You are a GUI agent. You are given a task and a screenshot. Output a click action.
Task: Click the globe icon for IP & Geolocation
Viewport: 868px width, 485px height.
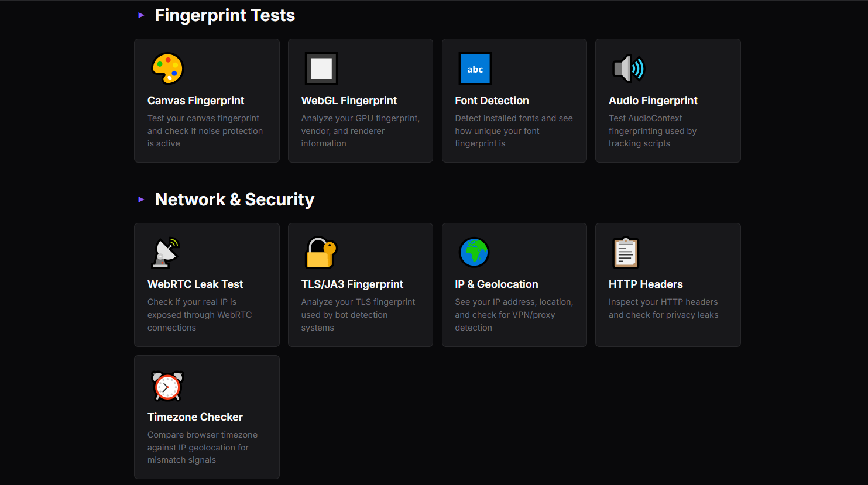tap(474, 252)
